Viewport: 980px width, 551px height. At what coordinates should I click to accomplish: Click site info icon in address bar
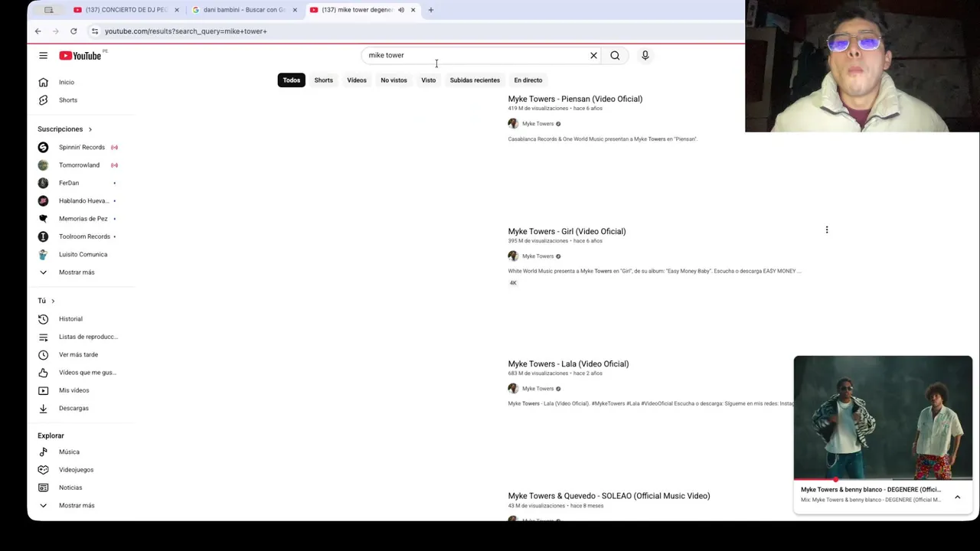point(94,31)
